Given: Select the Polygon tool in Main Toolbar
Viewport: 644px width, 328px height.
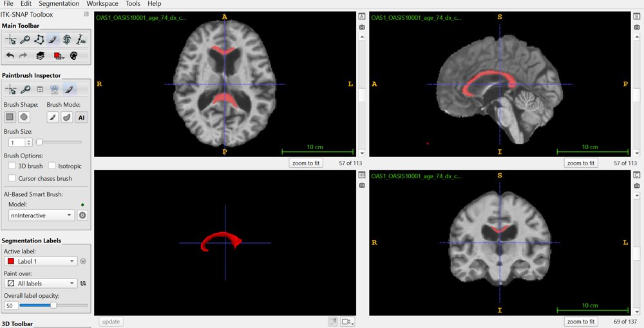Looking at the screenshot, I should (x=39, y=40).
